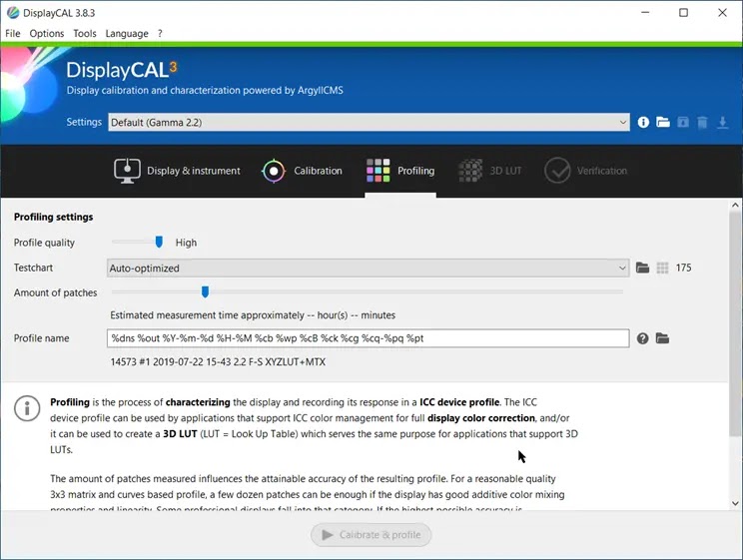Click the patch count value 175
The height and width of the screenshot is (560, 743).
(683, 268)
